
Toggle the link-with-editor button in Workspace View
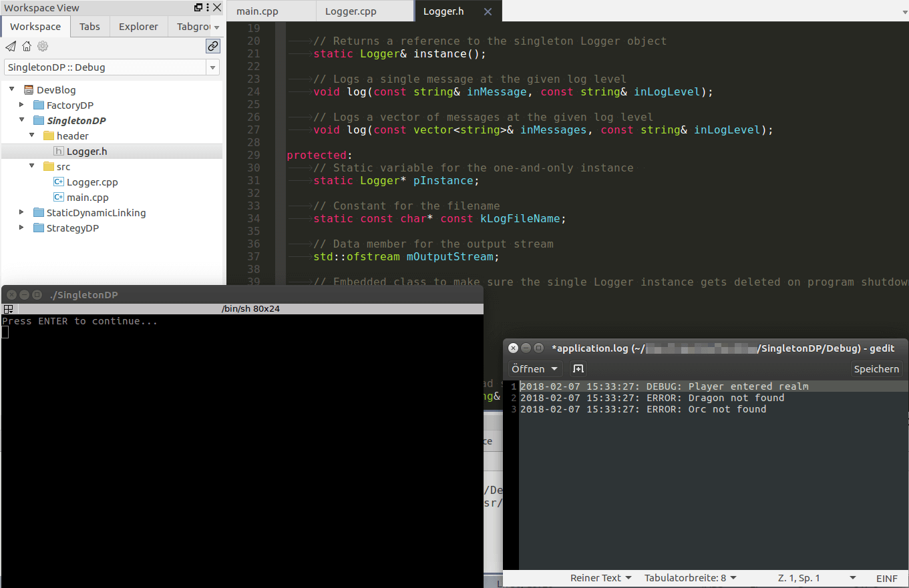tap(212, 46)
